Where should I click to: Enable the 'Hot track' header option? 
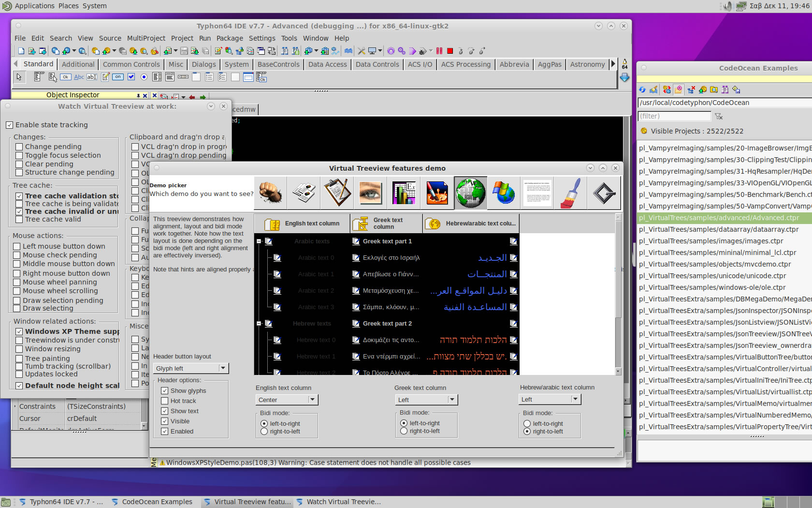(x=165, y=401)
